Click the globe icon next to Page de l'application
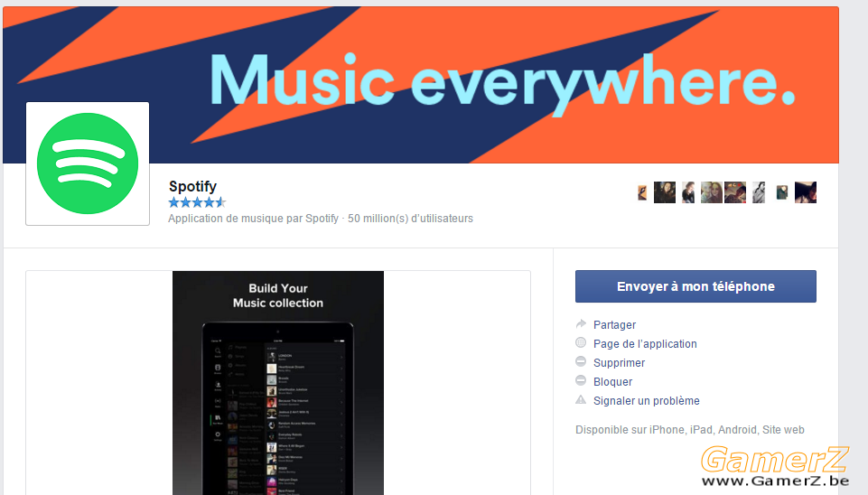The image size is (868, 495). point(581,342)
